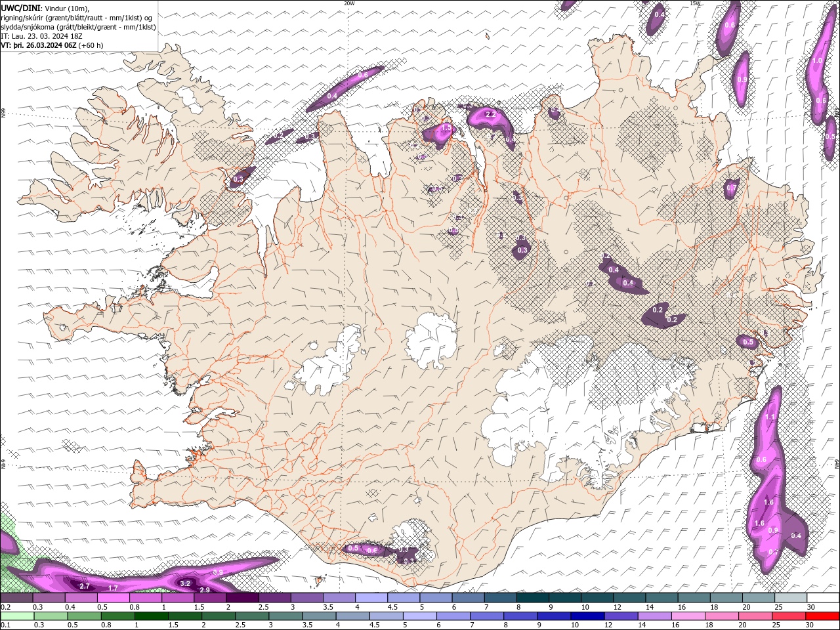This screenshot has height=630, width=840.
Task: Click the 15W longitude label
Action: (695, 3)
